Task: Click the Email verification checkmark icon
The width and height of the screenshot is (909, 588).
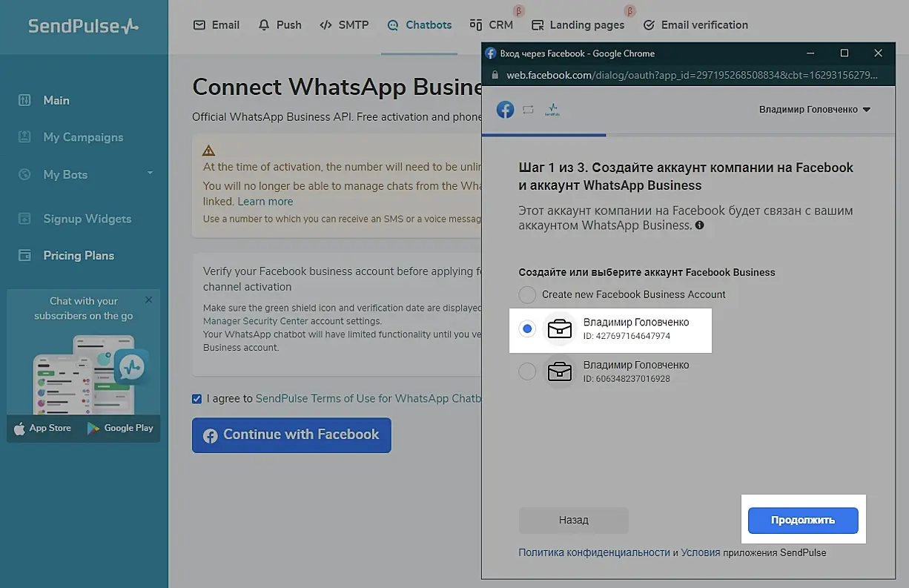Action: tap(649, 25)
